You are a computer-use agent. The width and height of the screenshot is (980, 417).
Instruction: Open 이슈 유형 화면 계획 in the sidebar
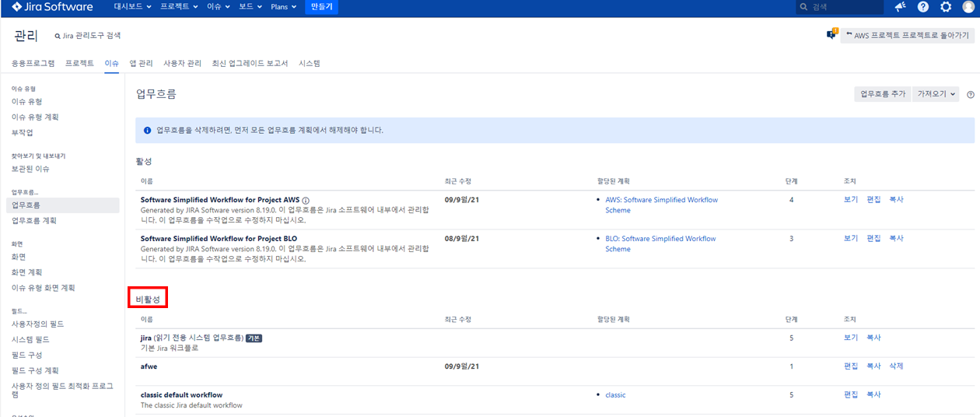43,288
